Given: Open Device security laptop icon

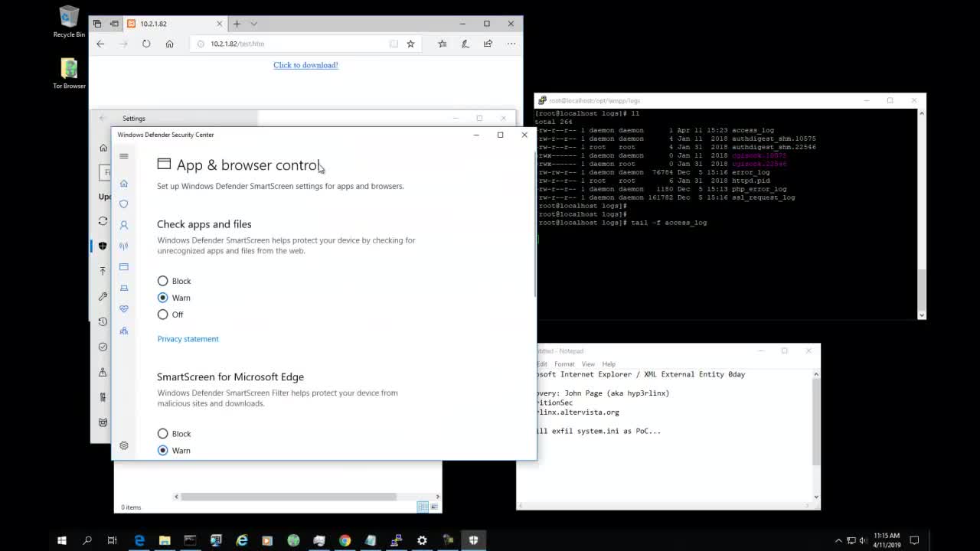Looking at the screenshot, I should pyautogui.click(x=124, y=288).
